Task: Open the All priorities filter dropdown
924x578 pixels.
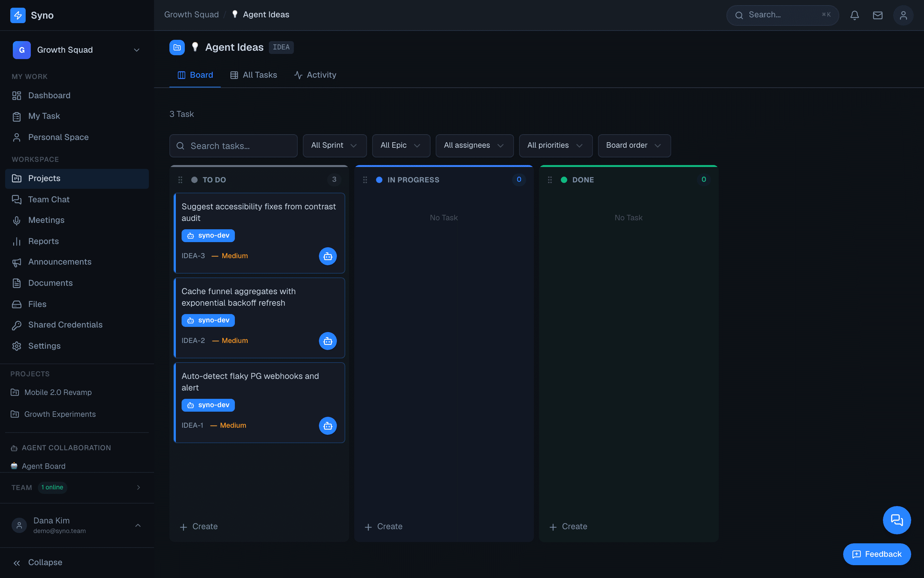Action: pyautogui.click(x=556, y=146)
